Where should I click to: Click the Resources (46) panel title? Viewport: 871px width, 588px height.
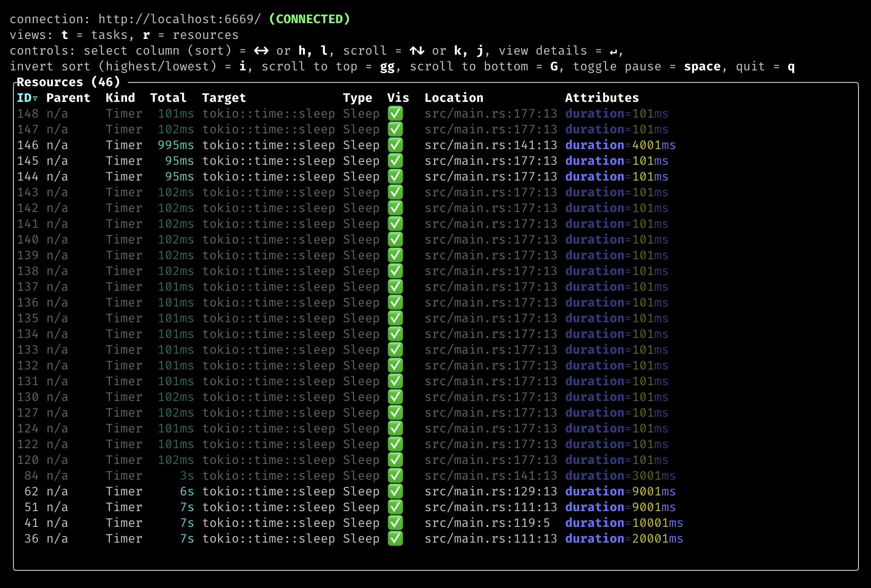(x=69, y=82)
